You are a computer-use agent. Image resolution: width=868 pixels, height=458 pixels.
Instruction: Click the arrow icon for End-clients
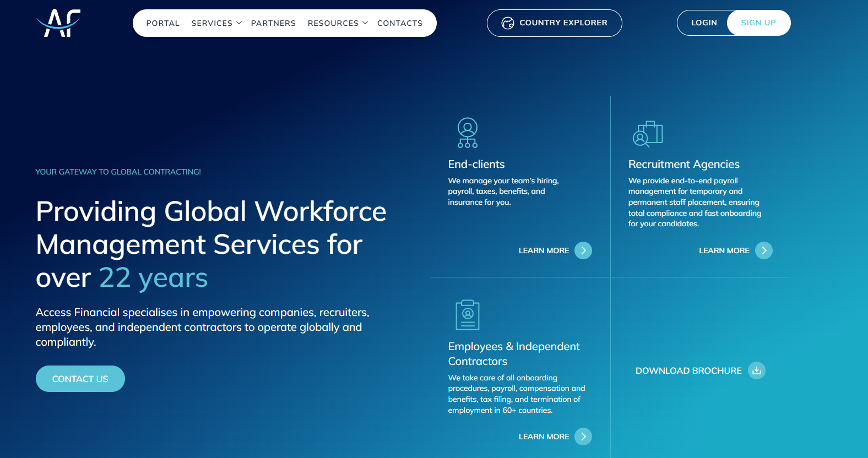583,250
